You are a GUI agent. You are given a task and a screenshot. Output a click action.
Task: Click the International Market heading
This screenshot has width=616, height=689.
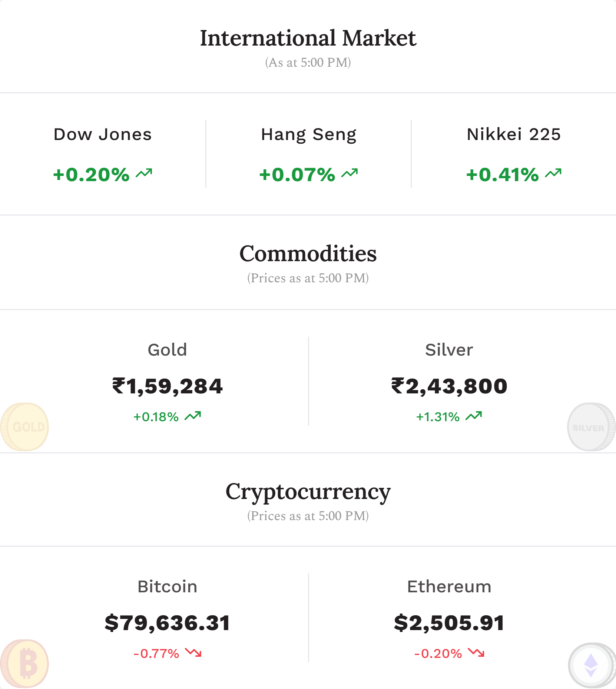pos(308,38)
